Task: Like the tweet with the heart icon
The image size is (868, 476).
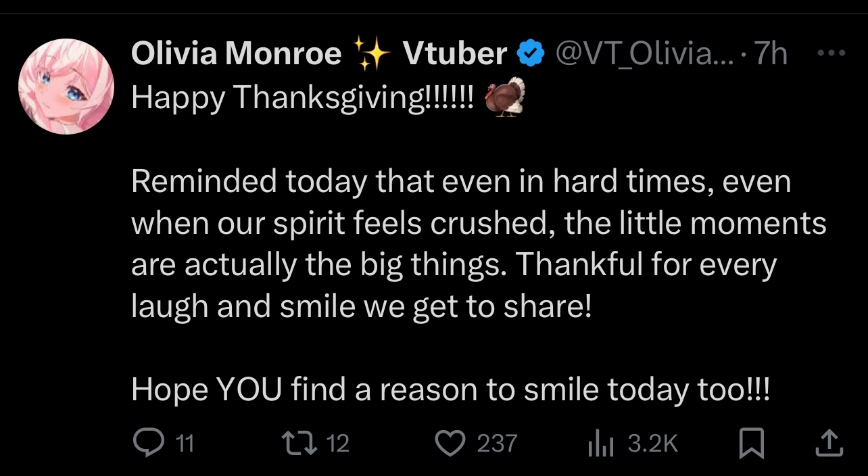Action: pos(450,443)
